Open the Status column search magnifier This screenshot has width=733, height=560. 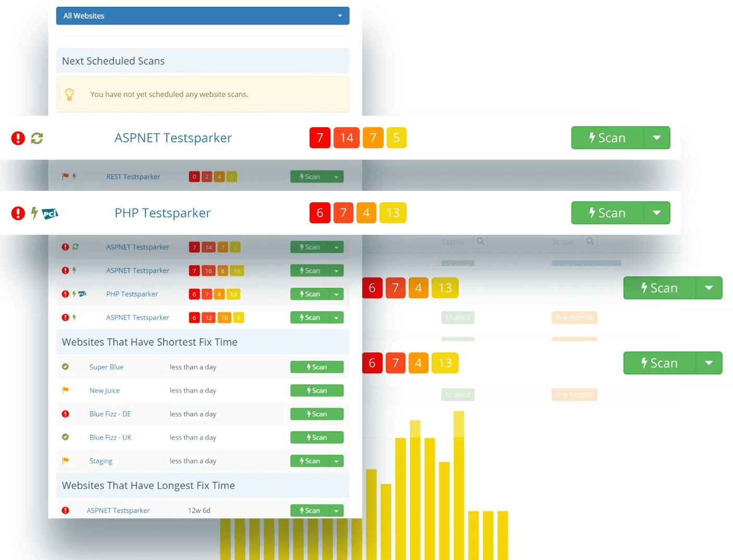(480, 241)
